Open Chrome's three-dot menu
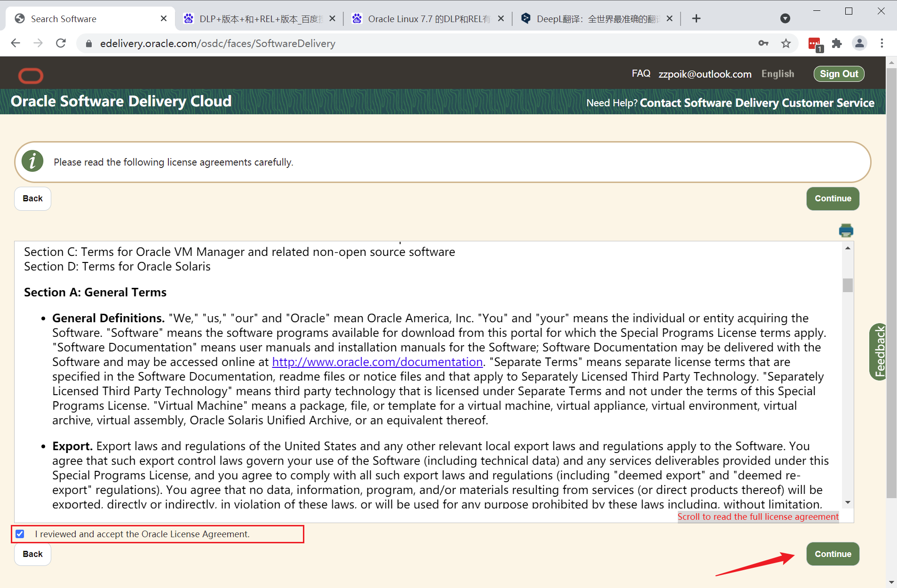Screen dimensions: 897x588 pos(882,43)
